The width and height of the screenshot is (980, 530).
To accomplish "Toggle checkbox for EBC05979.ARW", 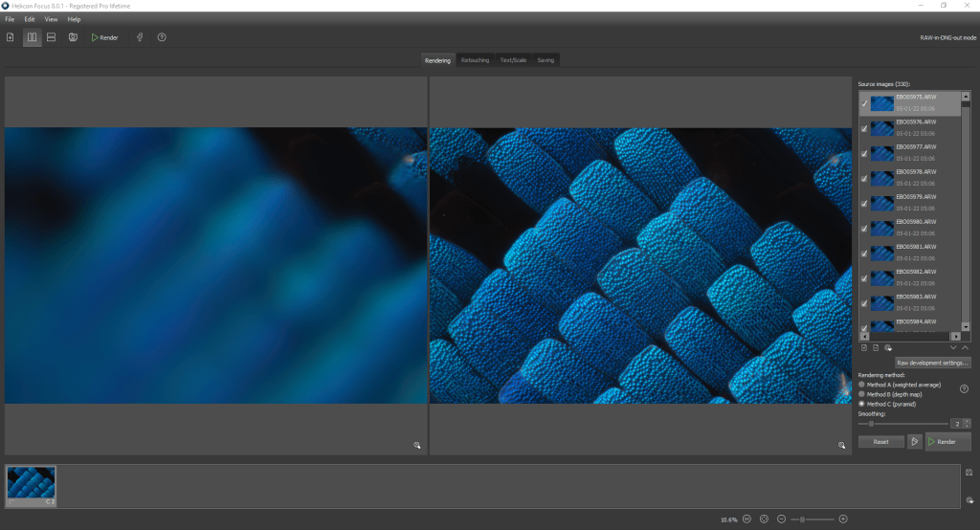I will 865,203.
